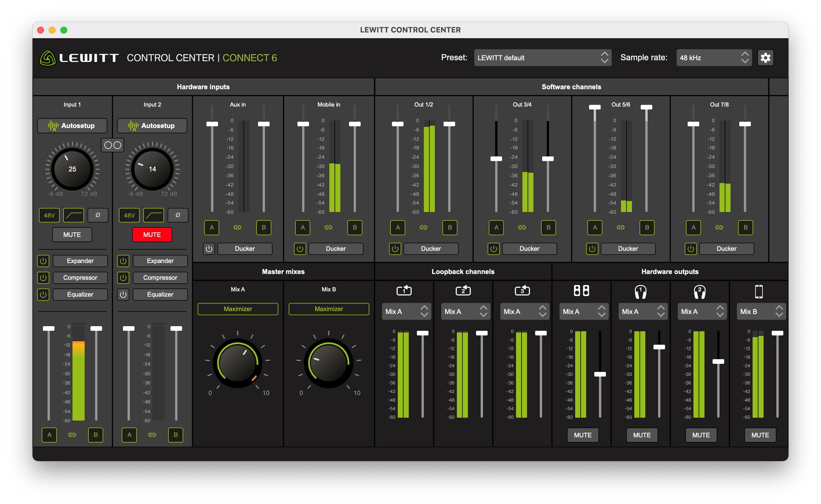
Task: Open Input 2 Compressor settings
Action: tap(160, 277)
